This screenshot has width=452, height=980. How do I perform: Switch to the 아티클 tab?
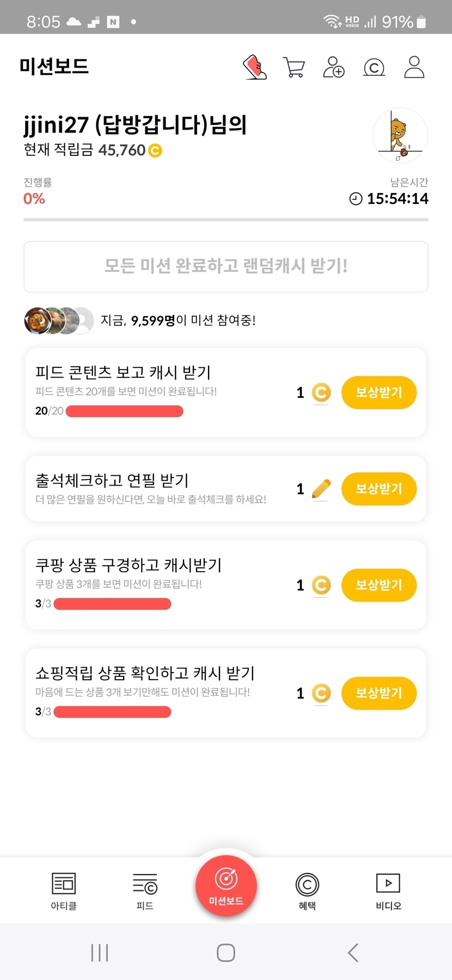click(64, 891)
